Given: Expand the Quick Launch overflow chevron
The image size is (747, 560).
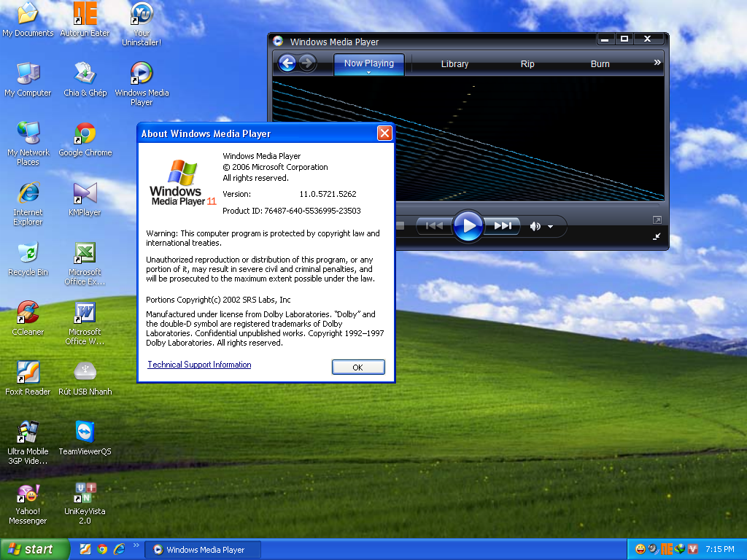Looking at the screenshot, I should point(136,545).
